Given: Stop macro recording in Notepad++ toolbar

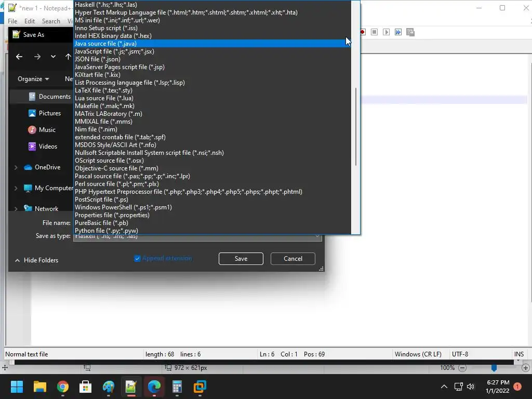Looking at the screenshot, I should (x=374, y=32).
